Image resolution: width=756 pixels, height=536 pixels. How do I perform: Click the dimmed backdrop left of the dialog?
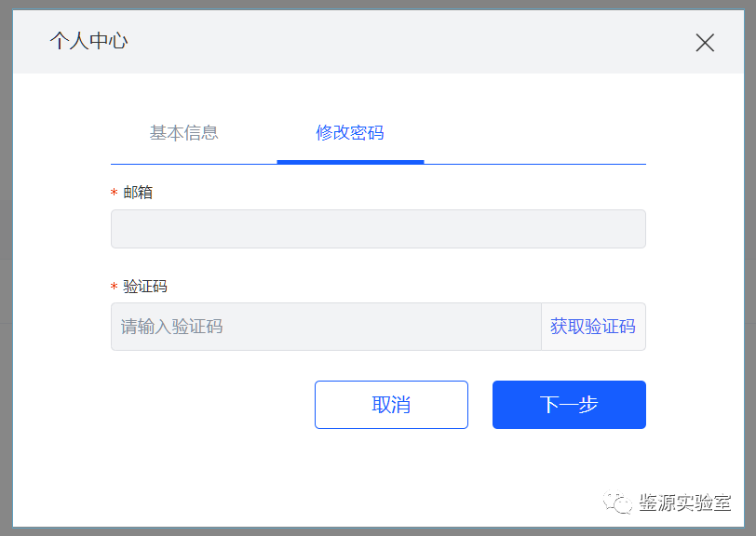6,279
